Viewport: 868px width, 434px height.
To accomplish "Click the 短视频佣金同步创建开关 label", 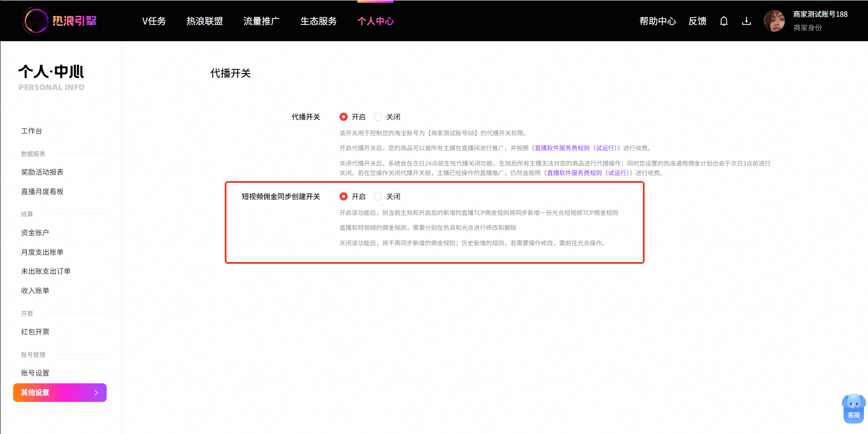I will 281,196.
